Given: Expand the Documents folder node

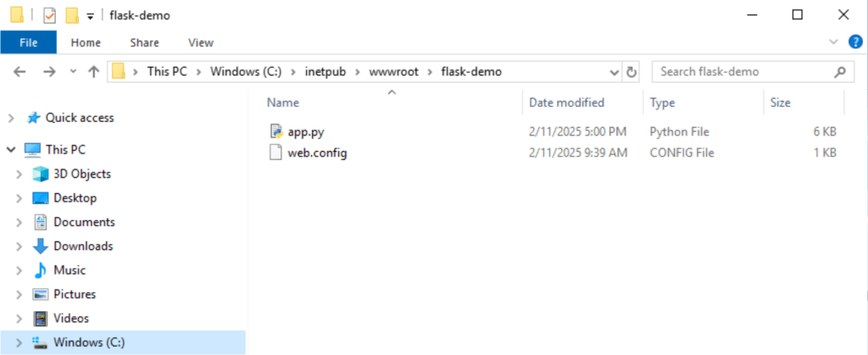Looking at the screenshot, I should 20,222.
